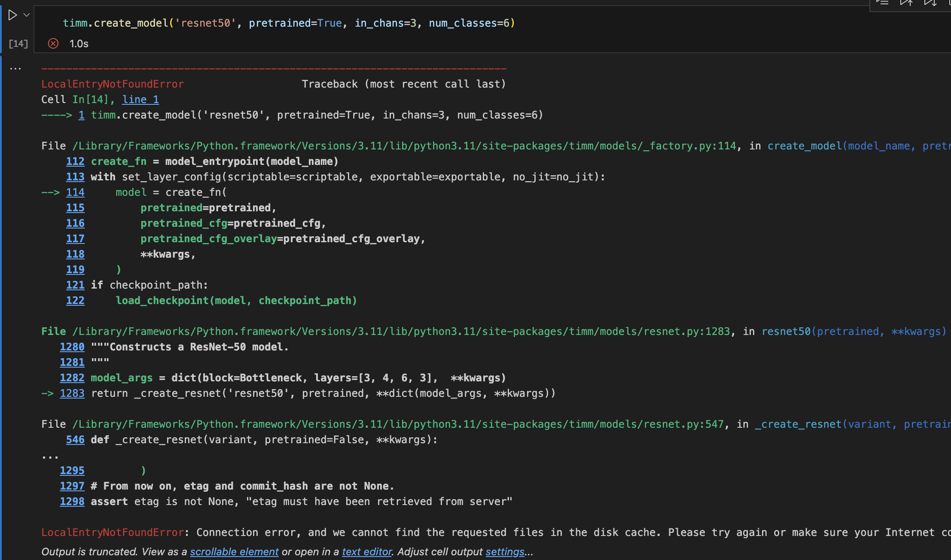Click the execution count [14] label
951x560 pixels.
click(18, 44)
